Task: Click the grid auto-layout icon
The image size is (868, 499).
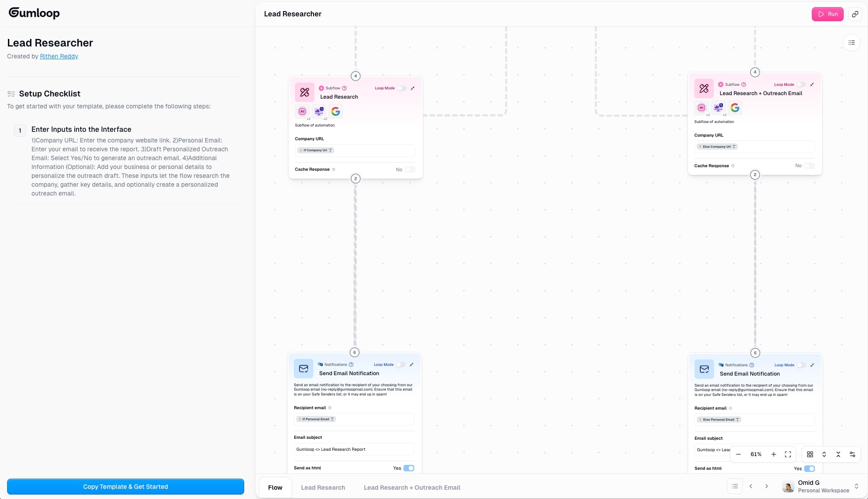Action: coord(810,454)
